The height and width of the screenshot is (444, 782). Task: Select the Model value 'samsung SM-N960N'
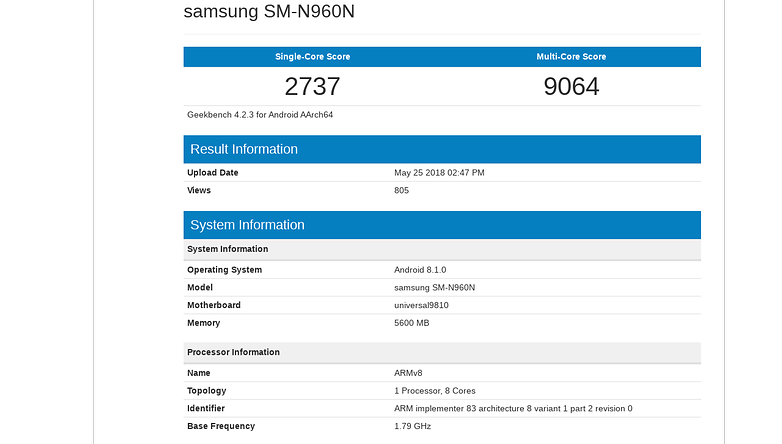434,287
